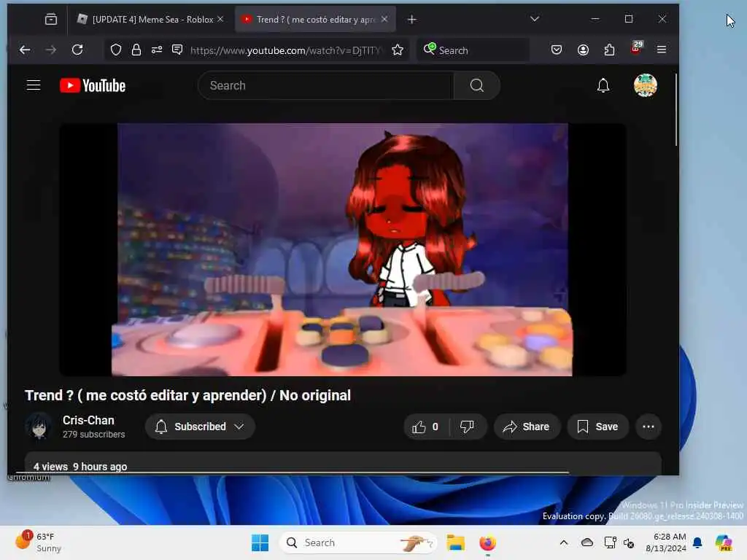The height and width of the screenshot is (560, 747).
Task: Click the video player to pause
Action: coord(342,249)
